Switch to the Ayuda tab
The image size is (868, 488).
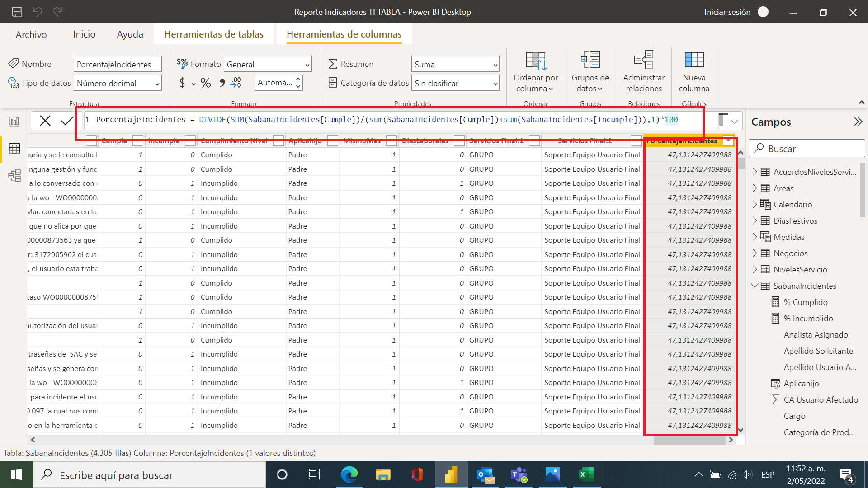coord(130,34)
